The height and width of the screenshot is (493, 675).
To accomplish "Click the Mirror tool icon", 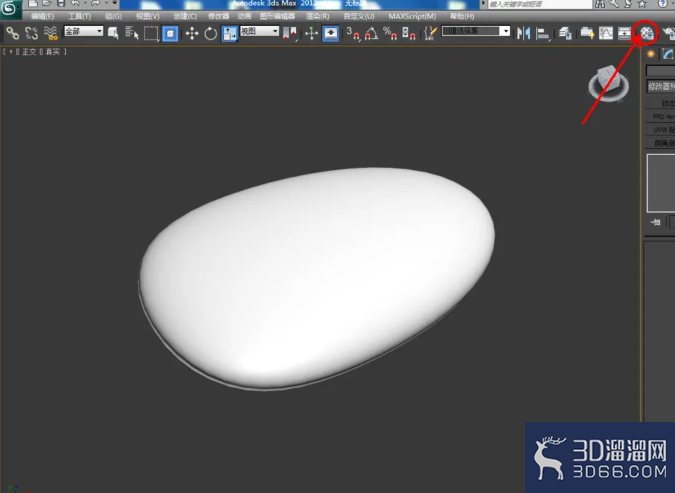I will 523,33.
